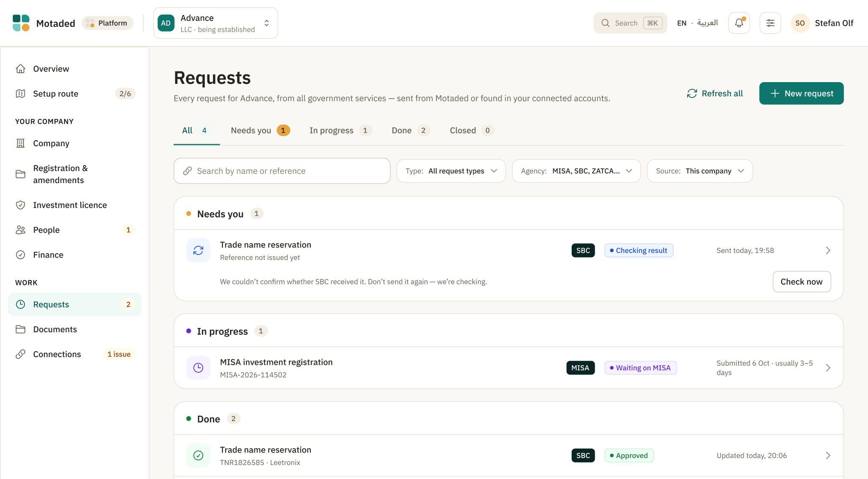Viewport: 868px width, 479px height.
Task: Open the notifications bell
Action: click(x=739, y=23)
